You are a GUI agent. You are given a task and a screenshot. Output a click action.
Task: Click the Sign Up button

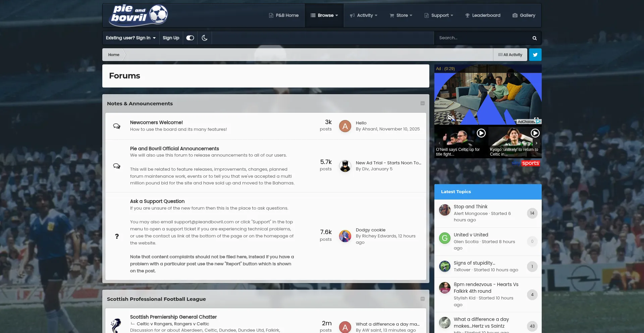pos(171,38)
